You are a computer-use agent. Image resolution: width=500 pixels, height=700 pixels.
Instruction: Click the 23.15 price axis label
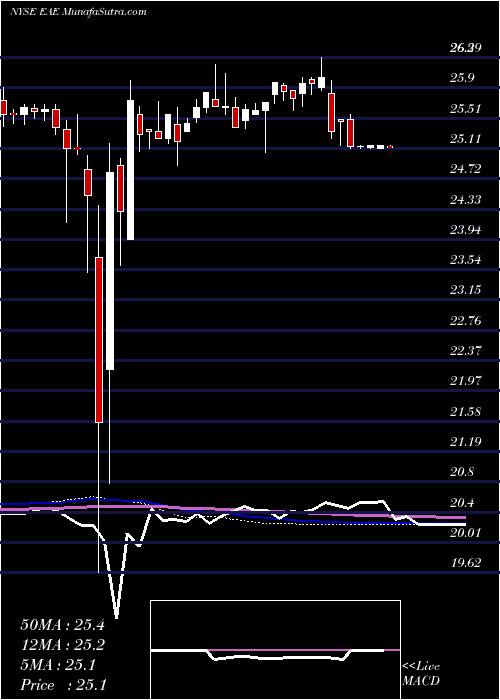(465, 290)
